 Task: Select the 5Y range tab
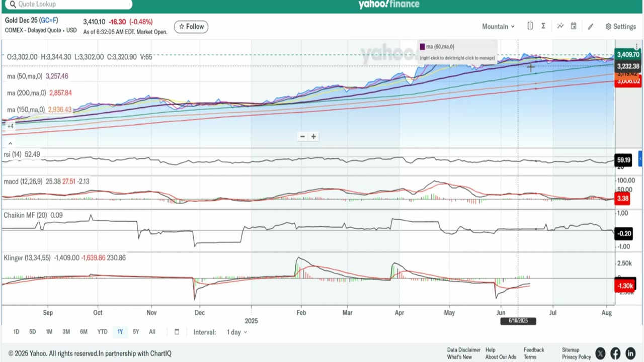136,332
